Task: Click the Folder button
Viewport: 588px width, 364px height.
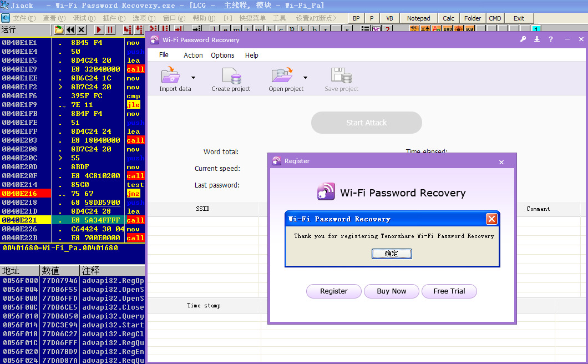Action: point(473,18)
